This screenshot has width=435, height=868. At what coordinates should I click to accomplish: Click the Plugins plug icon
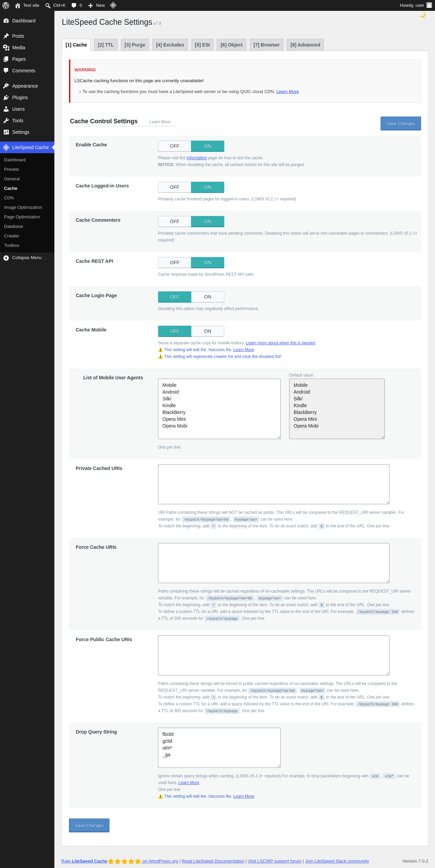coord(6,97)
